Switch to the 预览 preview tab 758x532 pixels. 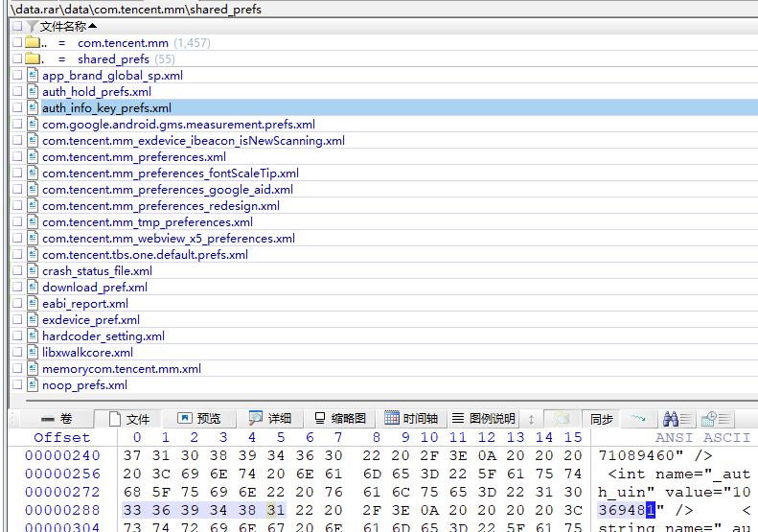(199, 419)
